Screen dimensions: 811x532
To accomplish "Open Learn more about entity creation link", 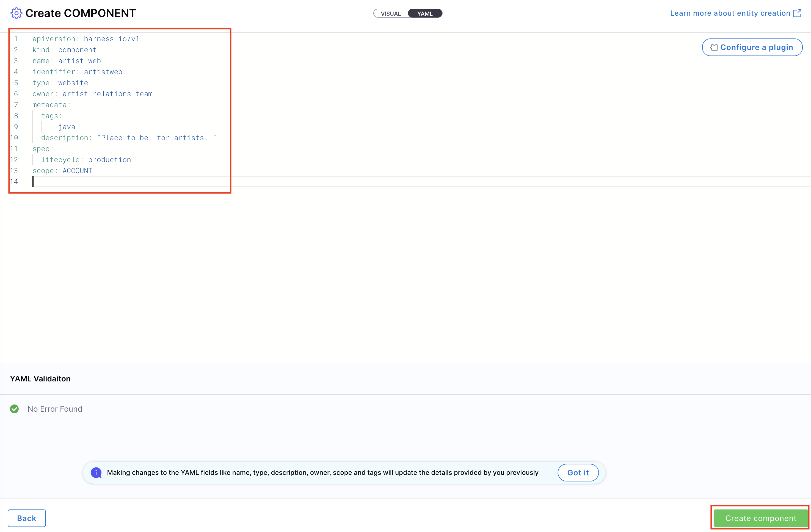I will click(x=730, y=13).
